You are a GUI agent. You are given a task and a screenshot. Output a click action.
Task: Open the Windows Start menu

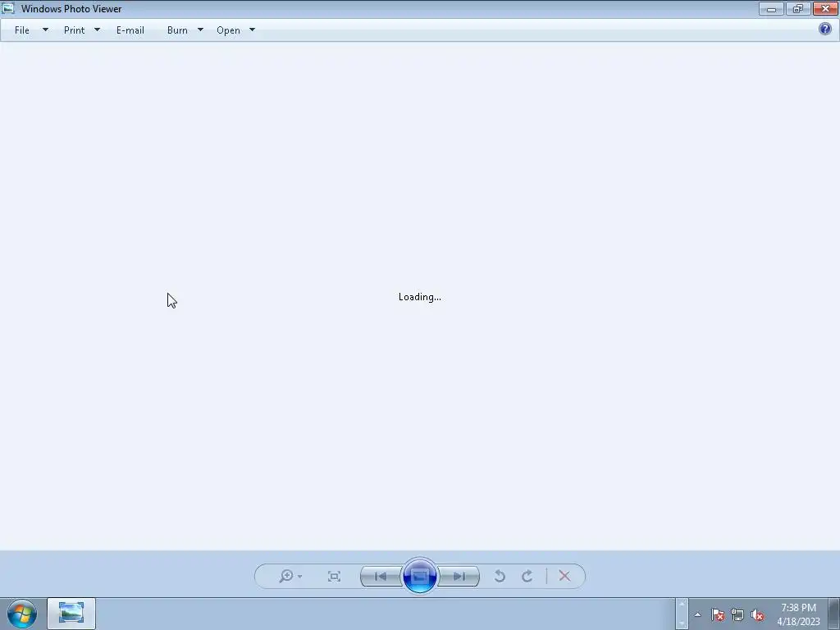[x=22, y=614]
